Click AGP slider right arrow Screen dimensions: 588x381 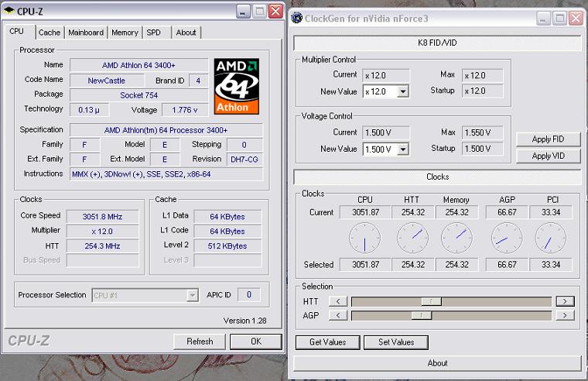565,315
